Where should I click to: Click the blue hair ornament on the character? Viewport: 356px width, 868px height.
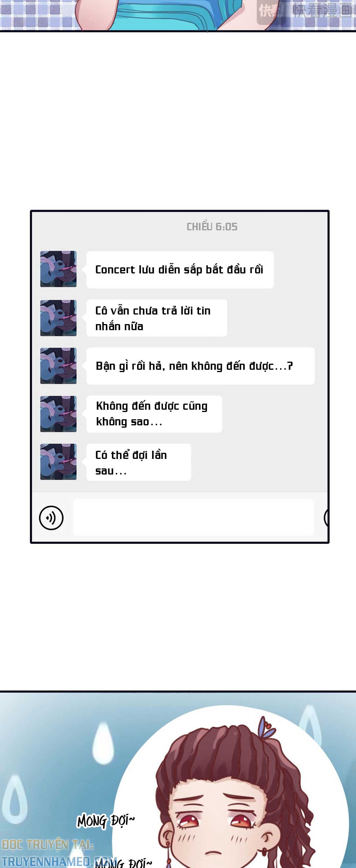[266, 728]
